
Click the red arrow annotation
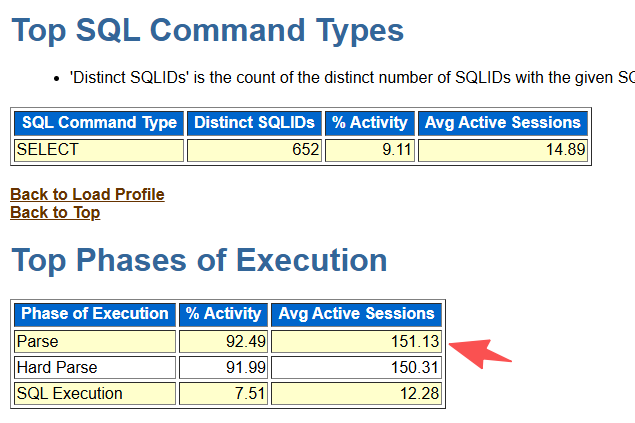pos(480,353)
